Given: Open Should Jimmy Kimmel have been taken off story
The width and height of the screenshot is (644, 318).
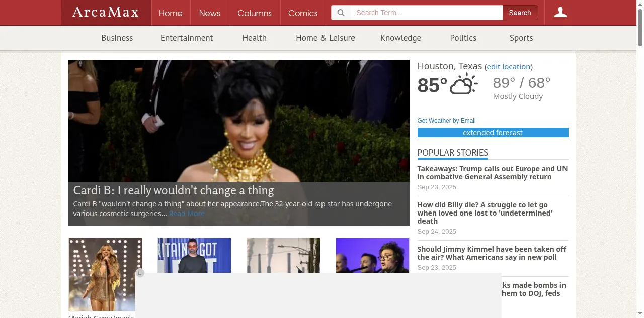Looking at the screenshot, I should 492,253.
